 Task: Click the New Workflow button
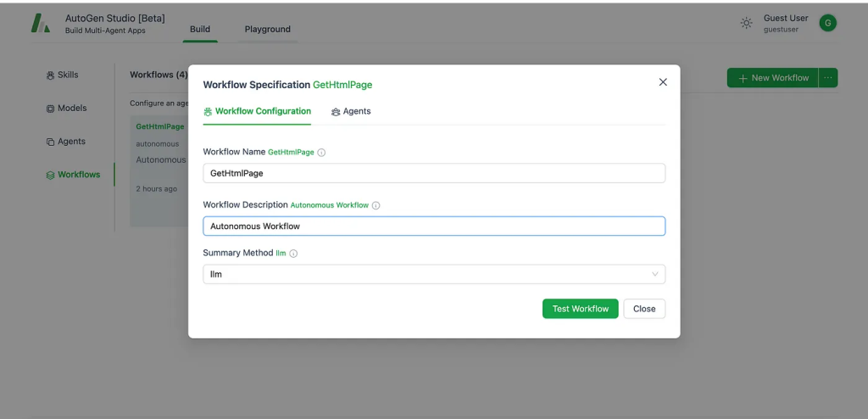pos(773,77)
